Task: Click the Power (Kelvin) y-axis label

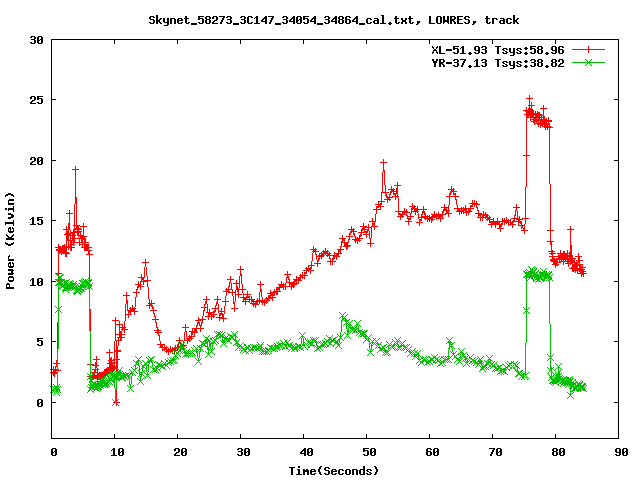Action: [10, 241]
